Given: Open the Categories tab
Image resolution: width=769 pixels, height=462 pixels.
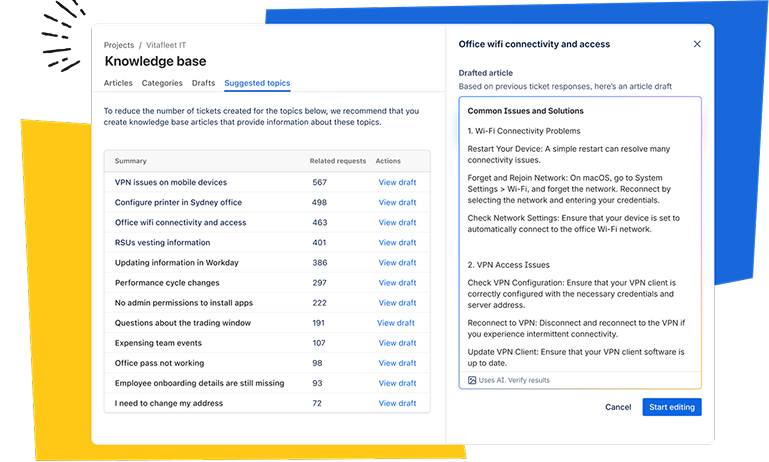Looking at the screenshot, I should point(162,83).
